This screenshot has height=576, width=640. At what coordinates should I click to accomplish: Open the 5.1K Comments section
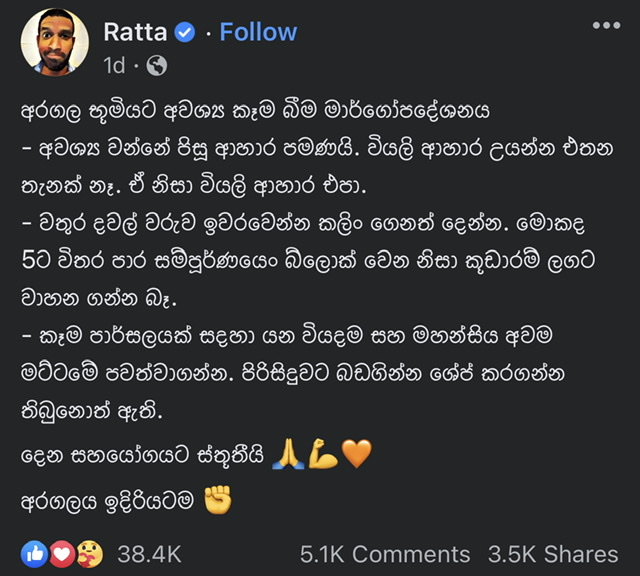tap(385, 554)
